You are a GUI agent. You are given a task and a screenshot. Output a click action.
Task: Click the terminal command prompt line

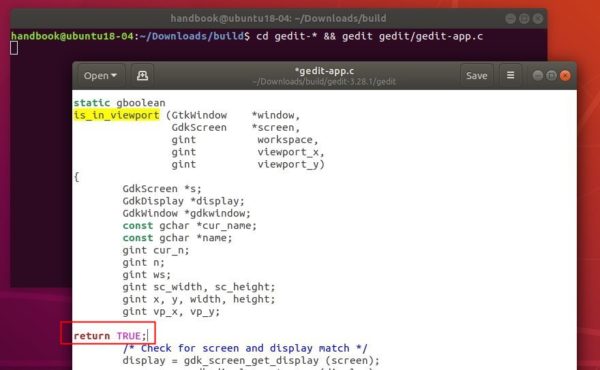pyautogui.click(x=247, y=36)
